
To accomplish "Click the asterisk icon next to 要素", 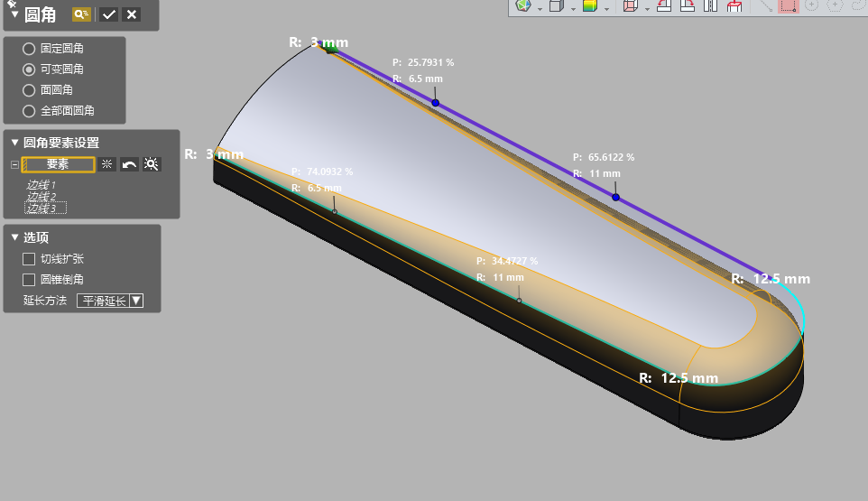I will (107, 164).
